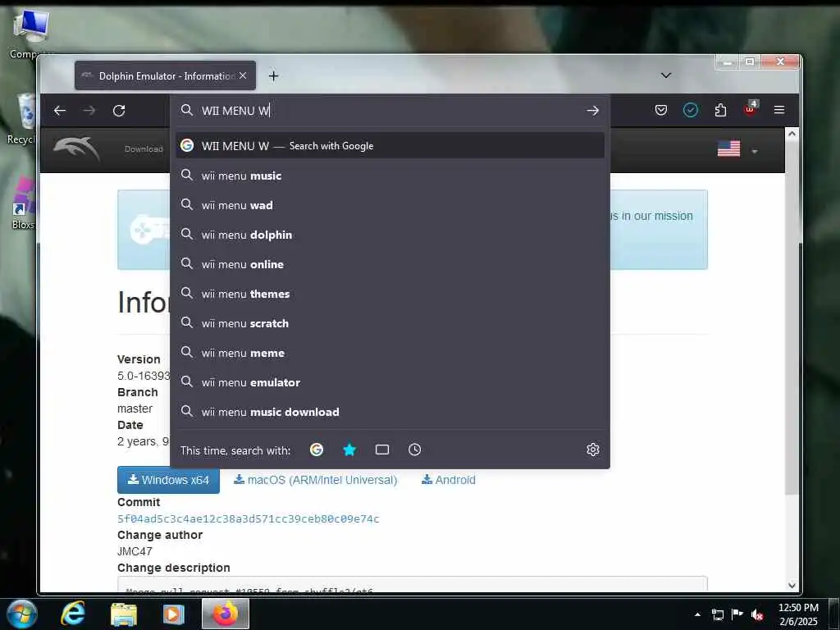Choose suggestion 'wii menu emulator'
Screen dimensions: 840x630
pyautogui.click(x=390, y=382)
